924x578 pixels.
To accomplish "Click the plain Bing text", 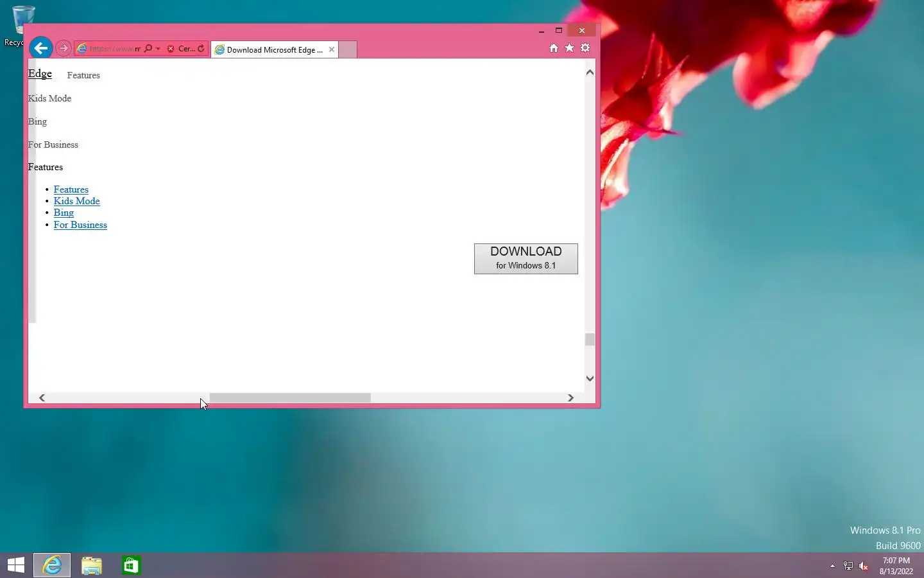I will (37, 121).
